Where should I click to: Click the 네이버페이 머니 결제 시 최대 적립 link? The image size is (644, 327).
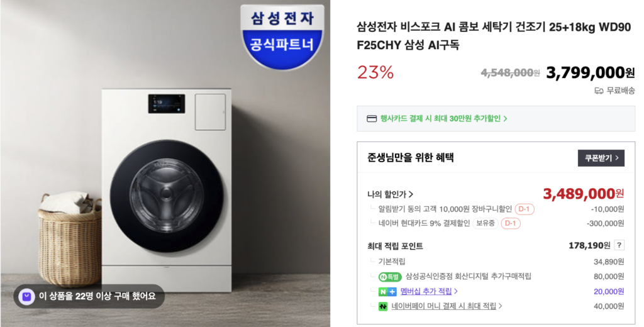[x=443, y=306]
